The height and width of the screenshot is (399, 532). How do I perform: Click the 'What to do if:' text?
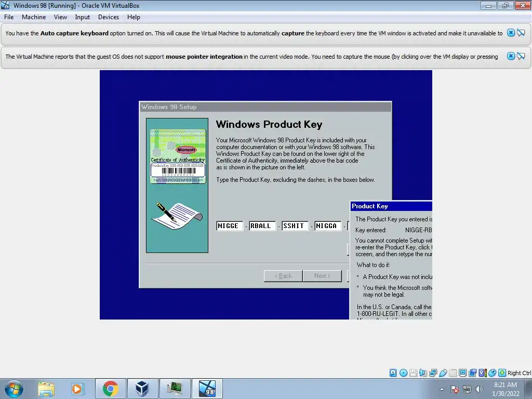tap(373, 265)
